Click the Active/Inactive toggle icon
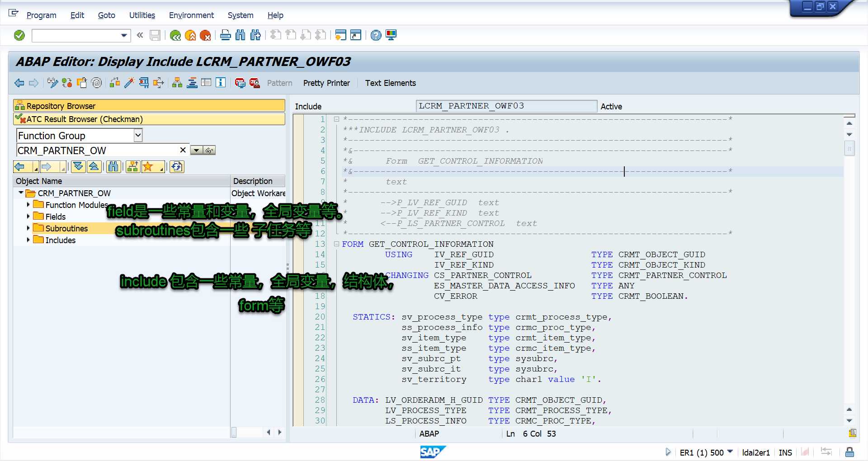The width and height of the screenshot is (868, 461). coord(67,83)
